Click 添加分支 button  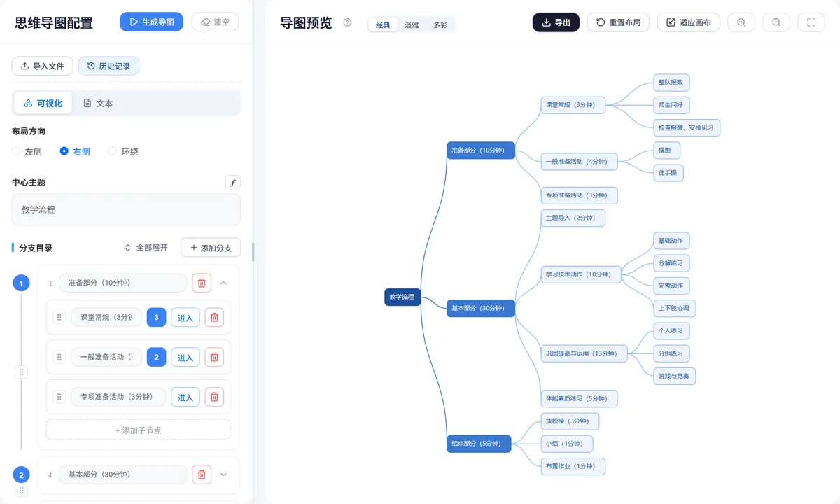[211, 248]
